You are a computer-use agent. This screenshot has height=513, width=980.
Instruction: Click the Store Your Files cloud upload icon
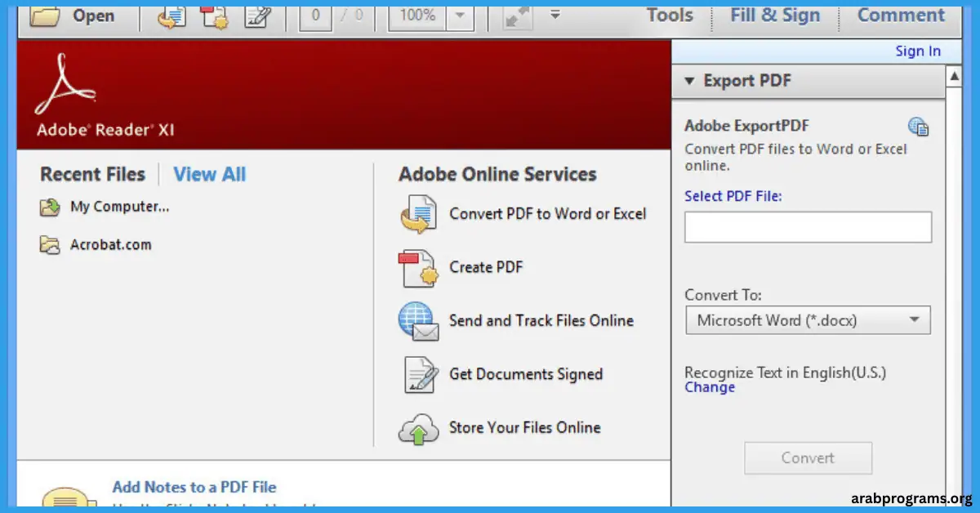coord(419,430)
